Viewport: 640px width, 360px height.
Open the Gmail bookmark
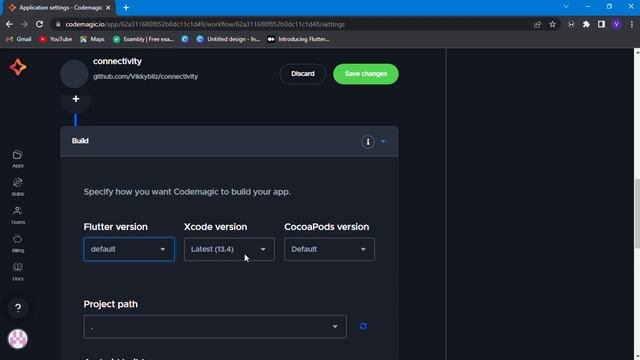click(x=19, y=39)
